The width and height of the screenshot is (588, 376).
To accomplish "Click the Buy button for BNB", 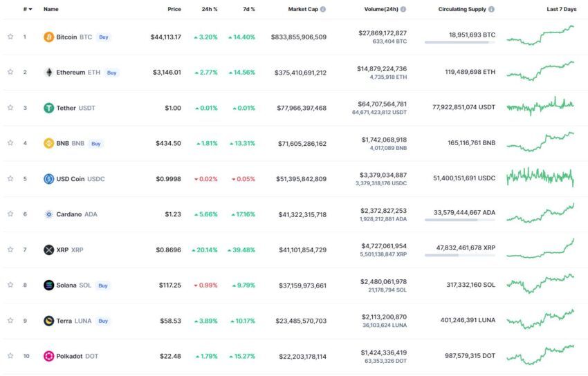I will (96, 144).
